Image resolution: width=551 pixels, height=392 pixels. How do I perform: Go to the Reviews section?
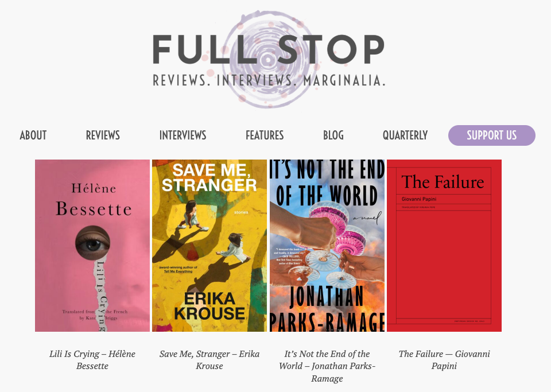coord(103,135)
